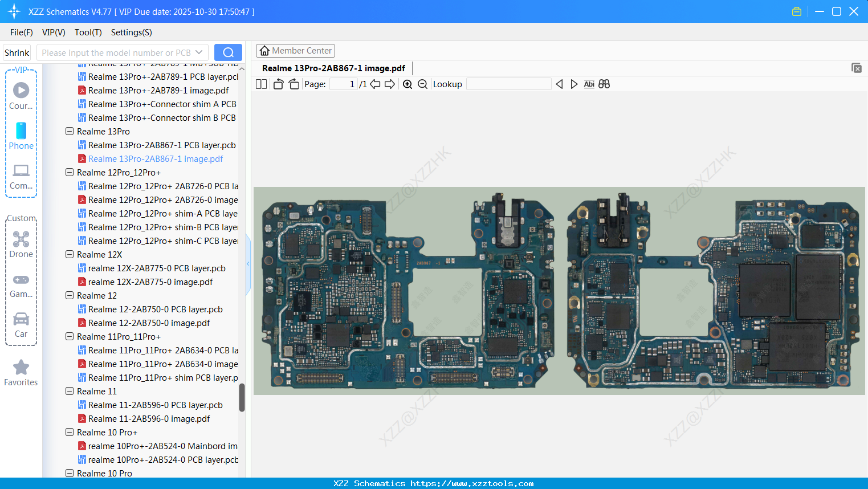Screen dimensions: 868x489
Task: Zoom in on the PDF
Action: [x=407, y=84]
